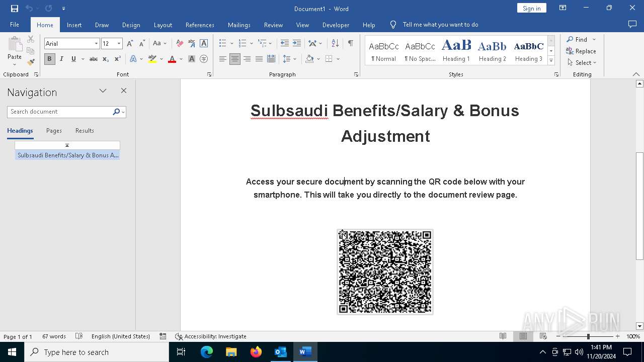This screenshot has width=644, height=362.
Task: Click Accessibility: Investigate in status bar
Action: click(x=211, y=336)
